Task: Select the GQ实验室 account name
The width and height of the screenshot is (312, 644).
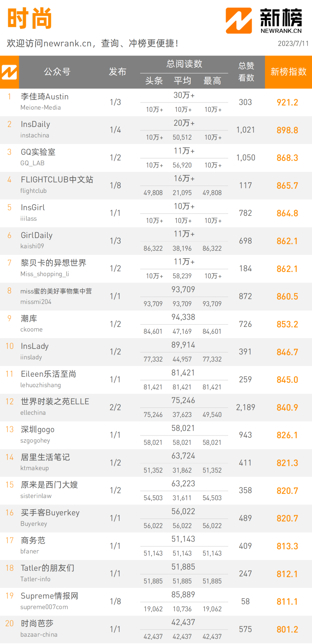Action: 38,152
